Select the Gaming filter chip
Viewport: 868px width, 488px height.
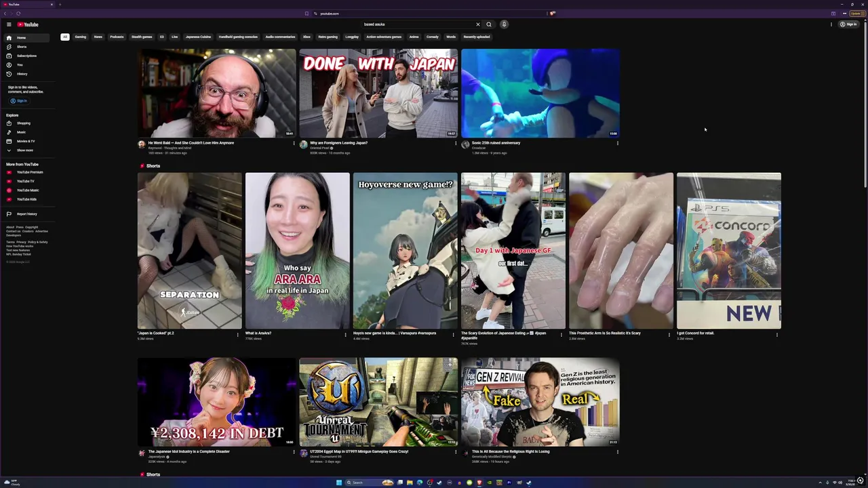coord(81,37)
